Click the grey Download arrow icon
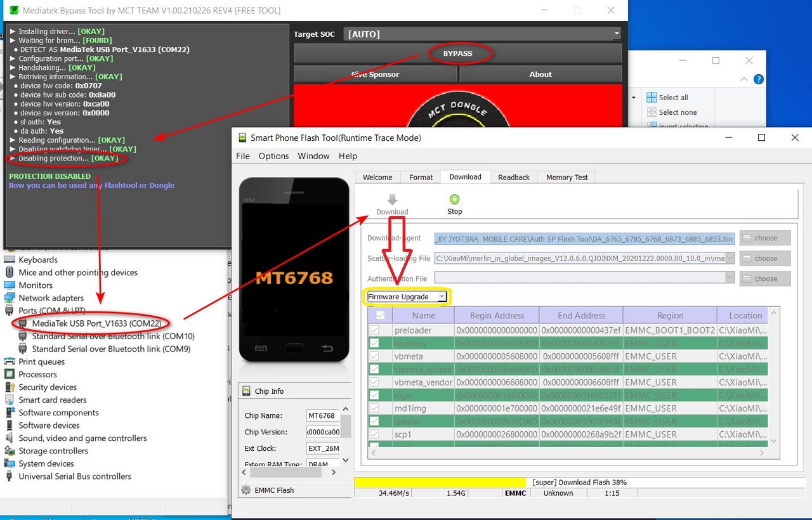The height and width of the screenshot is (520, 812). tap(392, 200)
